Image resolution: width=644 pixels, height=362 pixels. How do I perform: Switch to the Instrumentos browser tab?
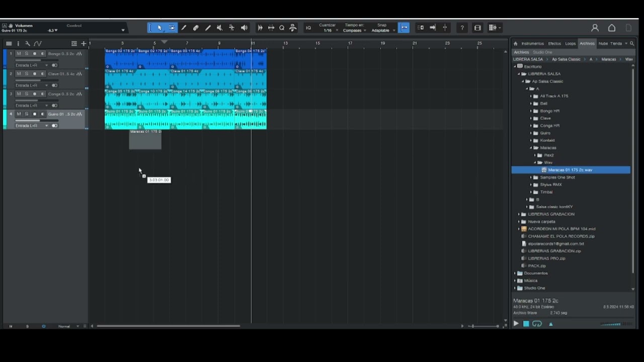pyautogui.click(x=532, y=44)
